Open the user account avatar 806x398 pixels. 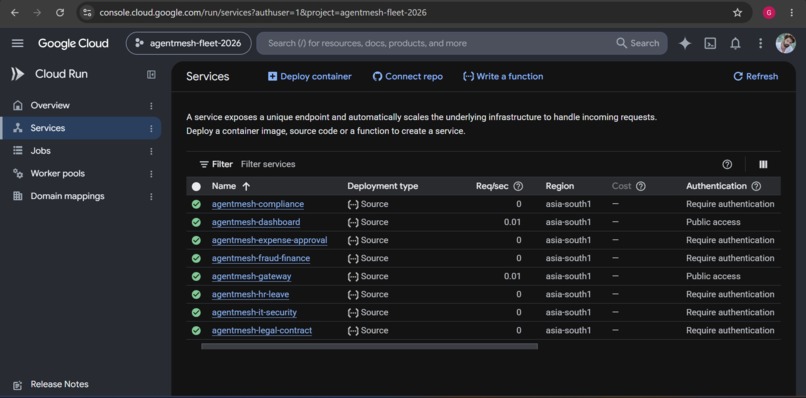pyautogui.click(x=785, y=43)
